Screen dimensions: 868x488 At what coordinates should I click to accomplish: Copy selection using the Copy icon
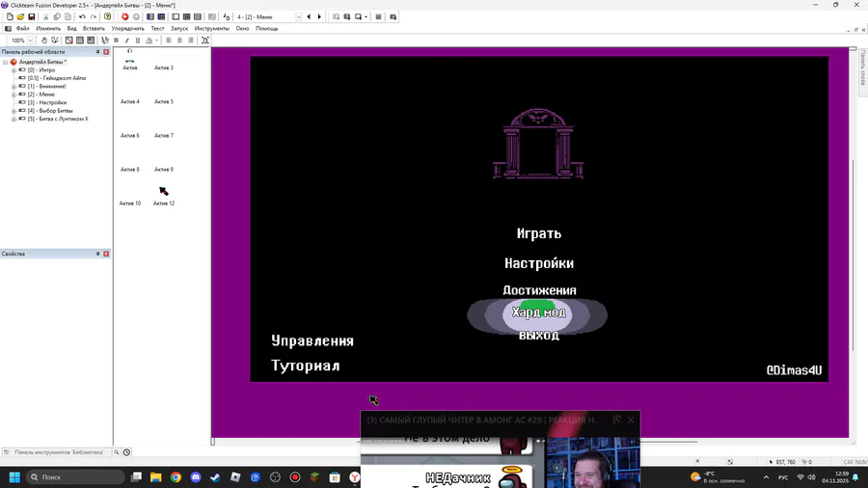(57, 16)
